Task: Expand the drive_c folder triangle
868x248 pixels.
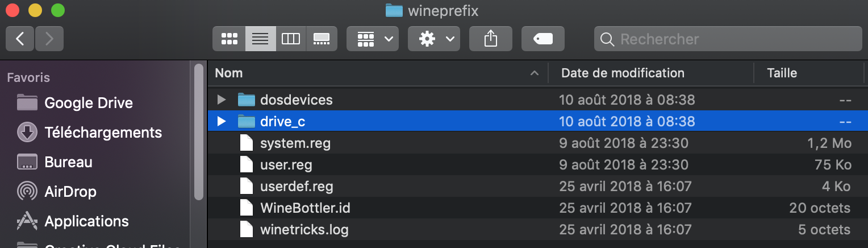Action: [222, 121]
